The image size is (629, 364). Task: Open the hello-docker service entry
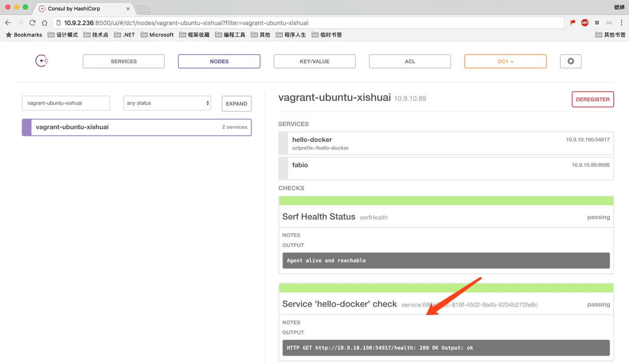[446, 144]
